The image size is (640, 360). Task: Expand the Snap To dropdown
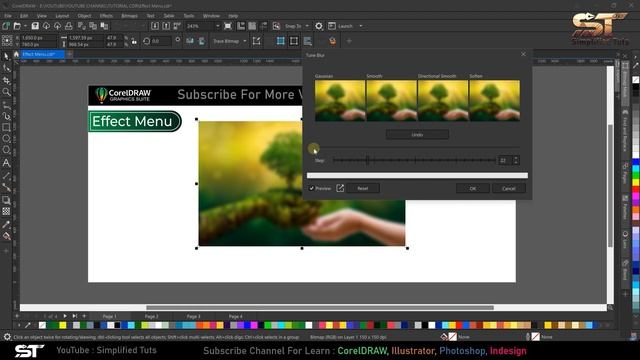(x=307, y=26)
